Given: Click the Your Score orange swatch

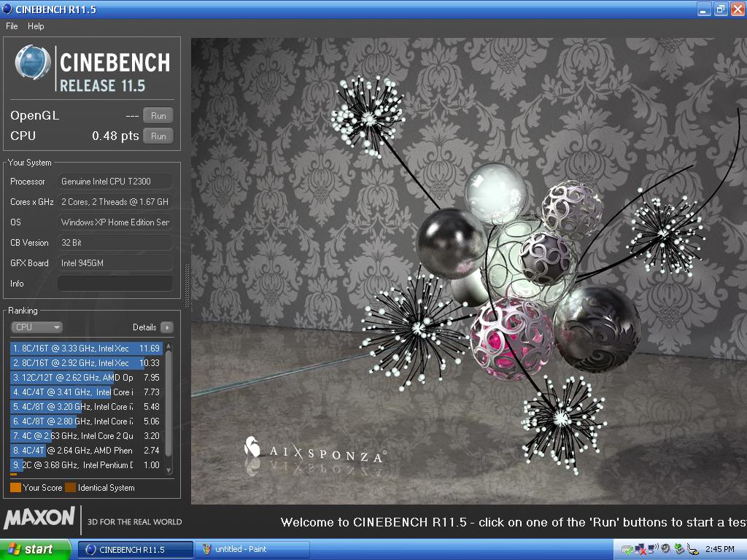Looking at the screenshot, I should 16,488.
